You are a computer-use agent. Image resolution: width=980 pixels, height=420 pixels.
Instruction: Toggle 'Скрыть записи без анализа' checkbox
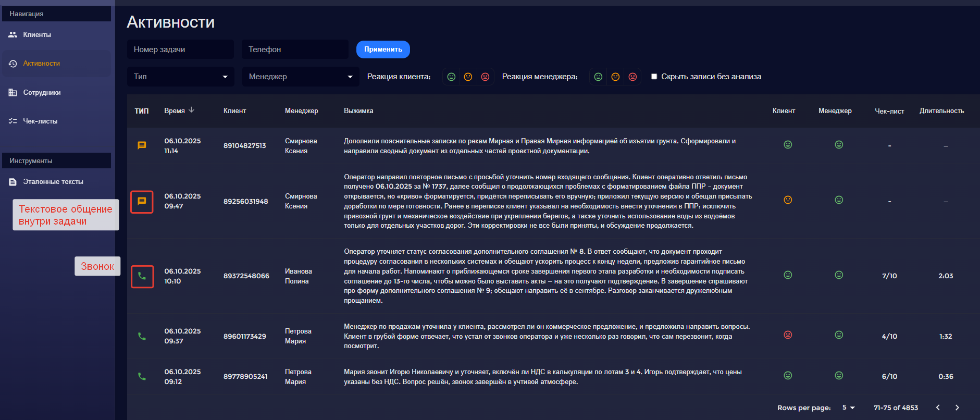(654, 77)
